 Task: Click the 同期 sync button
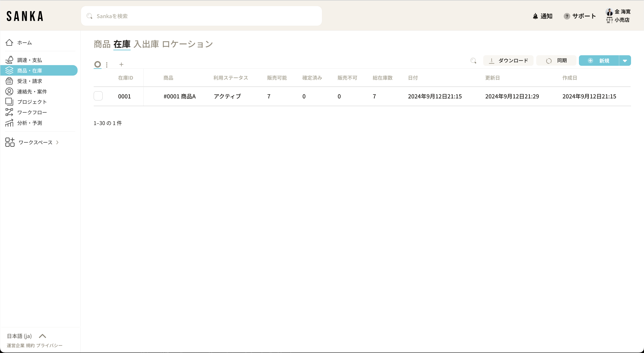click(x=556, y=61)
